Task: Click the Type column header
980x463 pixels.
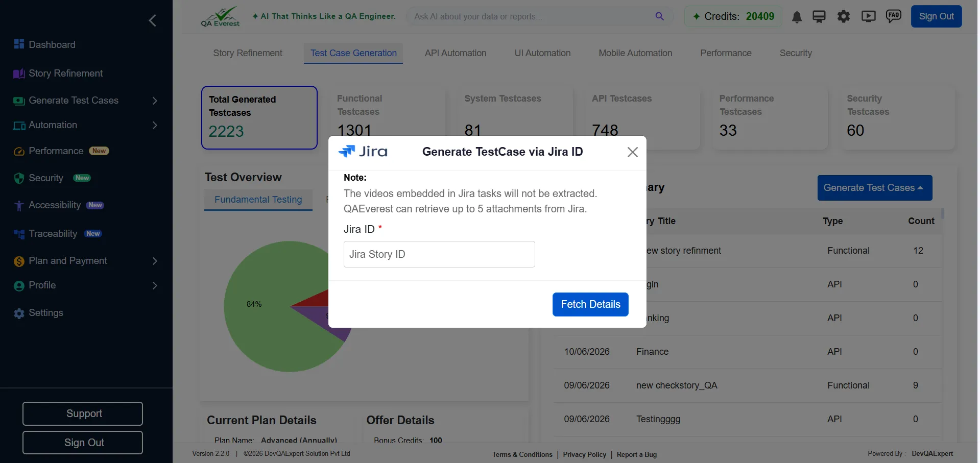Action: (832, 221)
